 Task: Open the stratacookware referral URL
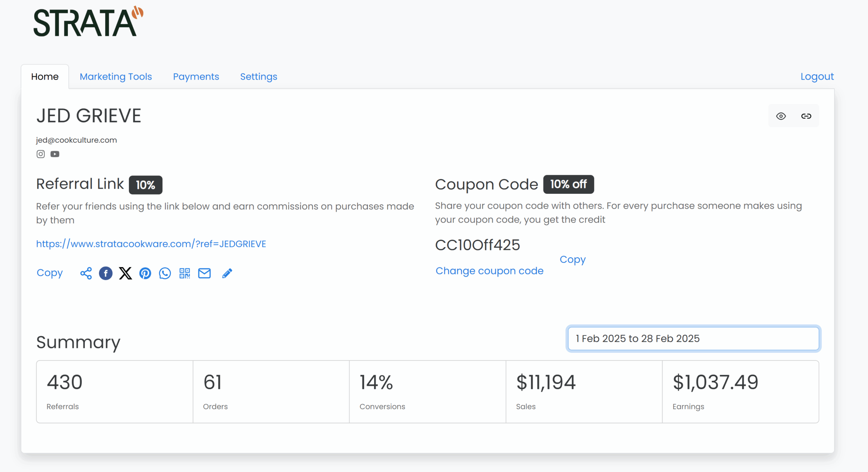click(x=151, y=244)
